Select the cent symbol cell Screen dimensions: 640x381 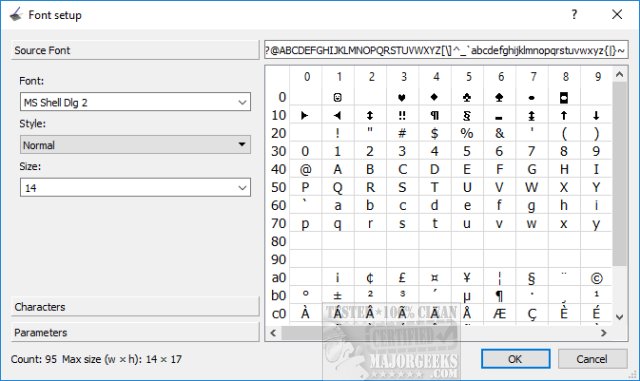point(370,277)
